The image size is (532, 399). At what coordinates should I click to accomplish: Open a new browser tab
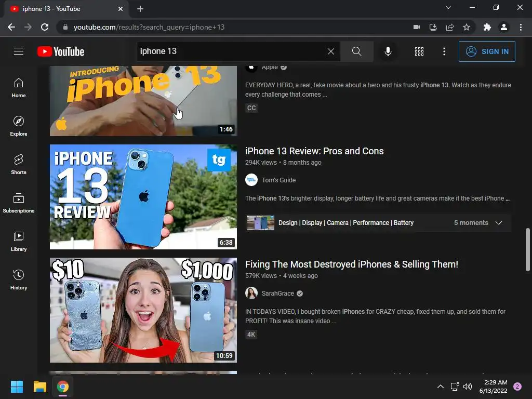[140, 9]
